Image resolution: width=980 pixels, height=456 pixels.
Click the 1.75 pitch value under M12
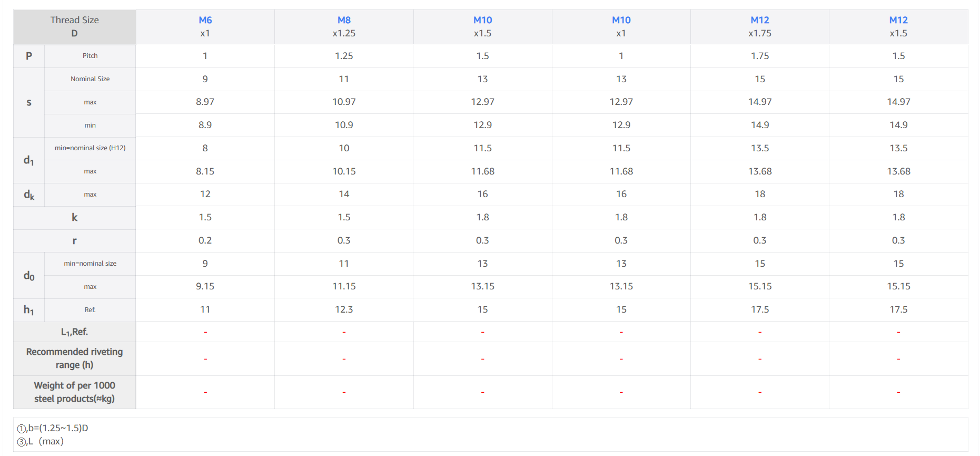click(x=759, y=56)
